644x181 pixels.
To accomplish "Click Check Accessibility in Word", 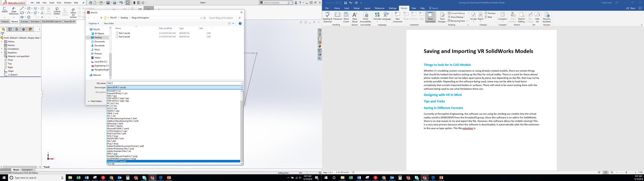I will [x=365, y=17].
